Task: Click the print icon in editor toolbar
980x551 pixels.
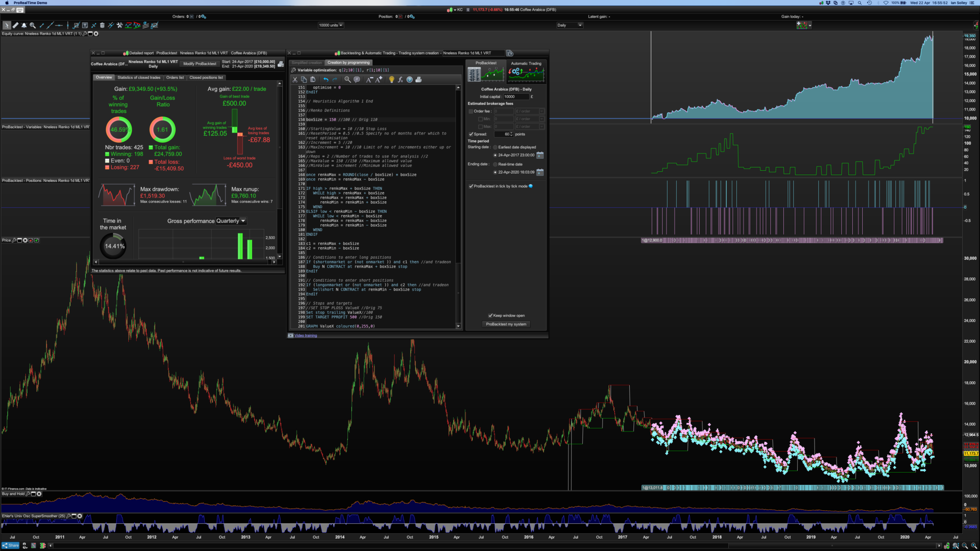Action: [419, 80]
